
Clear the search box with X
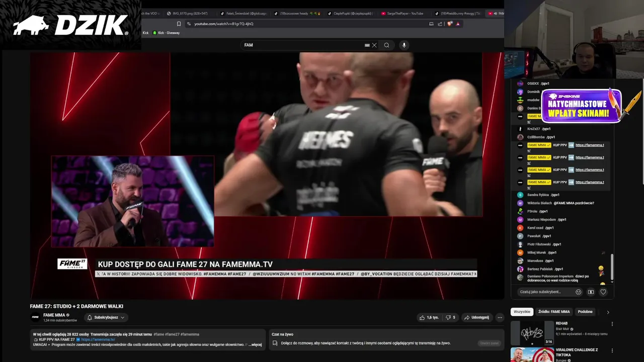374,45
